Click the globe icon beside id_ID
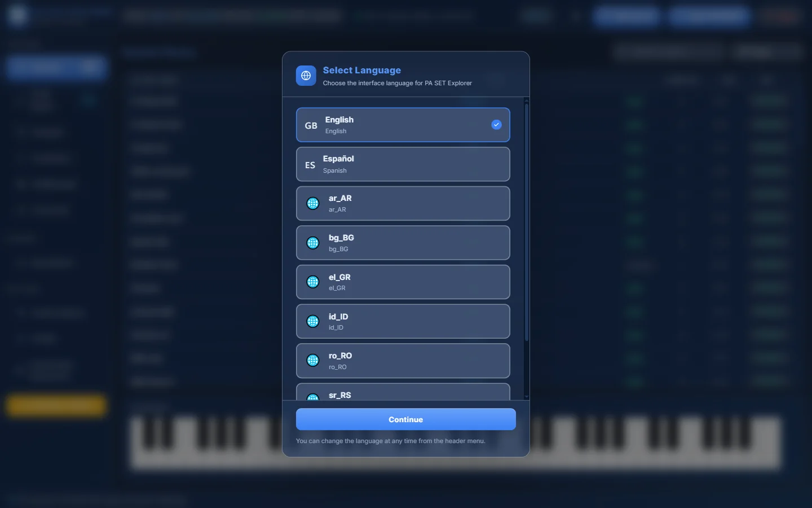 pos(313,321)
